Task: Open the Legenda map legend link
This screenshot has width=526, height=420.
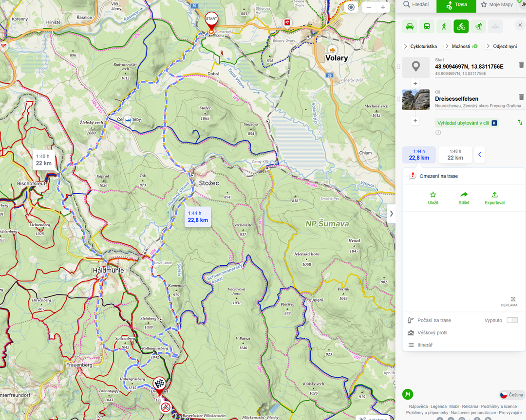Action: click(438, 406)
